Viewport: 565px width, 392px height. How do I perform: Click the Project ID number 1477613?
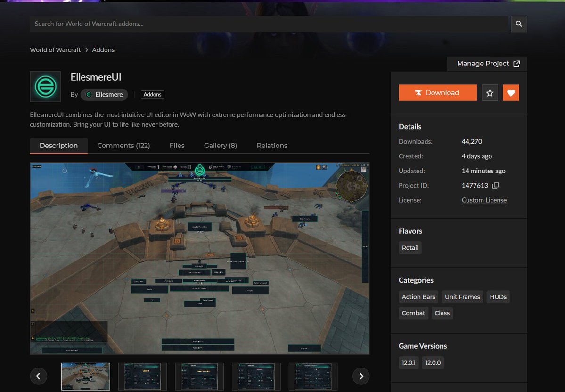pos(475,186)
